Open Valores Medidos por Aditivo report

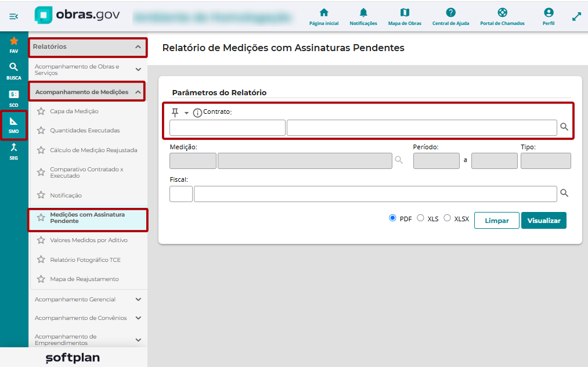pos(89,240)
